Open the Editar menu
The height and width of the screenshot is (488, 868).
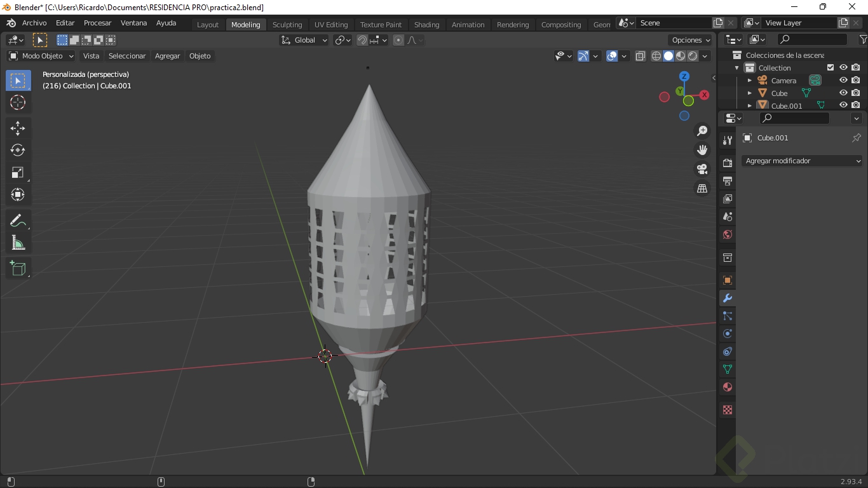(x=65, y=23)
